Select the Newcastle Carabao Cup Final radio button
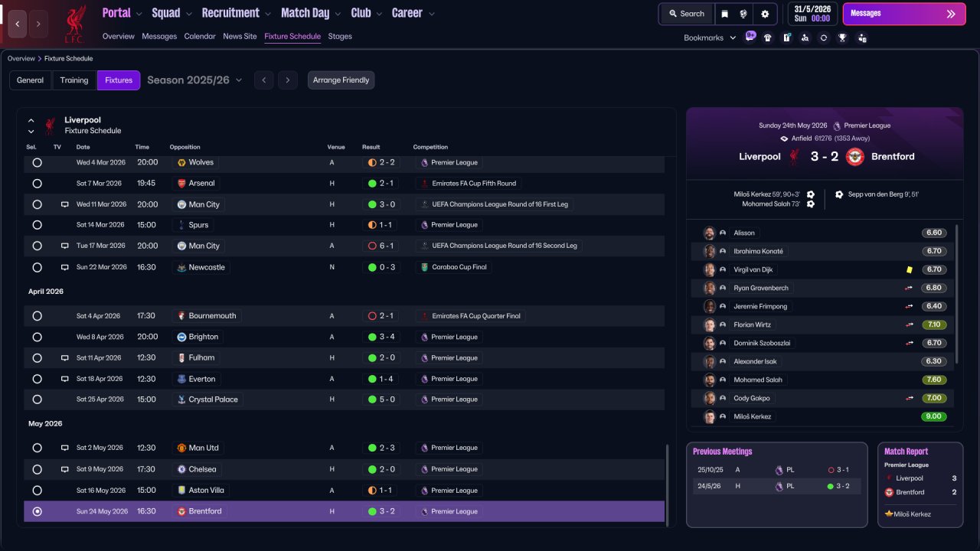Image resolution: width=980 pixels, height=551 pixels. (37, 267)
